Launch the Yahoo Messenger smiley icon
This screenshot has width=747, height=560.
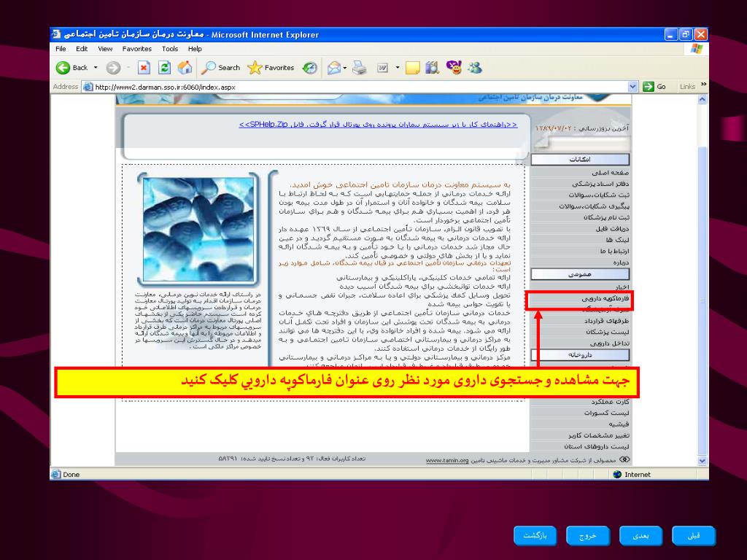pos(454,68)
